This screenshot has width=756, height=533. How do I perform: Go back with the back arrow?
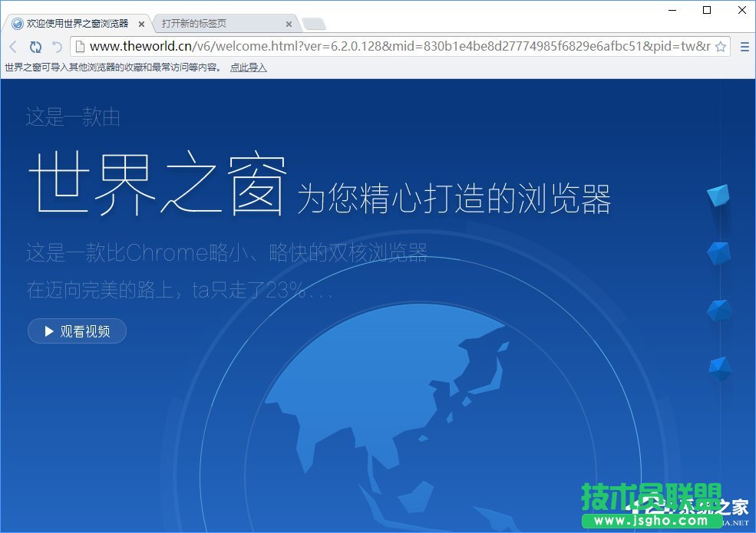coord(14,47)
